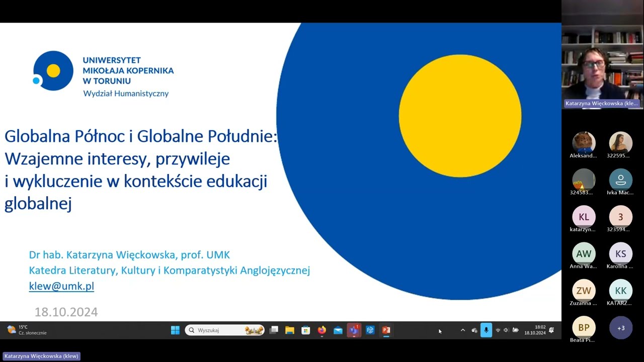Click the date 18.10.2024 on the slide
This screenshot has width=644, height=362.
[66, 312]
